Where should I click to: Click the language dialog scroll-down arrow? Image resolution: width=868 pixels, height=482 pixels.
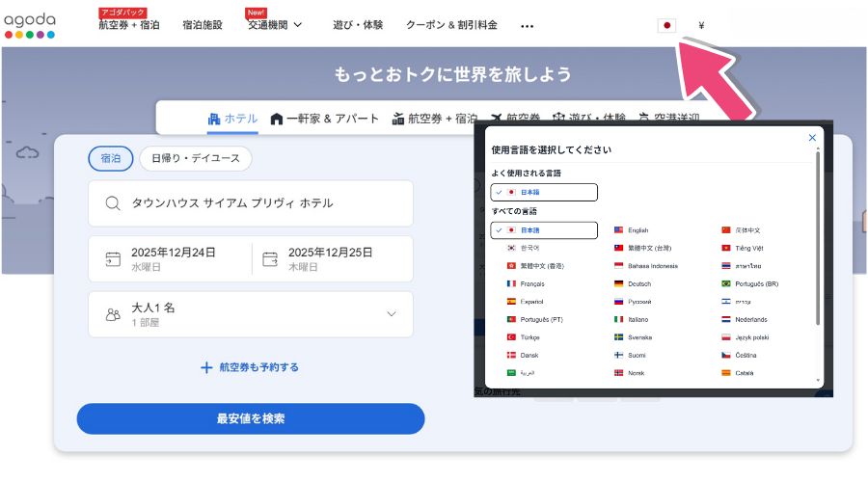818,381
